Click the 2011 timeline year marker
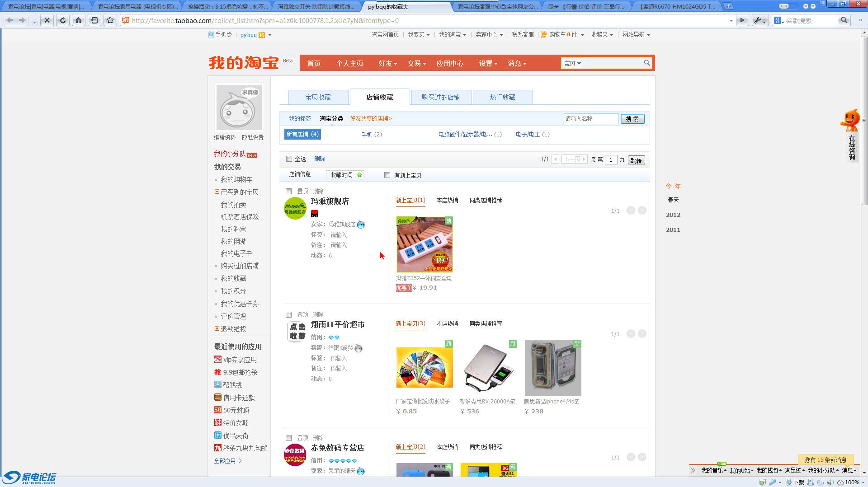The height and width of the screenshot is (487, 868). 673,229
